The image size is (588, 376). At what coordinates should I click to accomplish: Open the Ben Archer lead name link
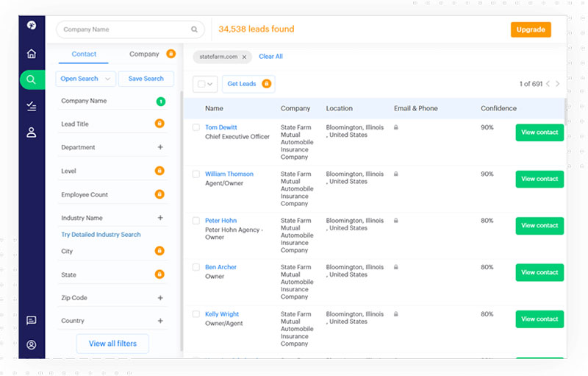coord(220,267)
